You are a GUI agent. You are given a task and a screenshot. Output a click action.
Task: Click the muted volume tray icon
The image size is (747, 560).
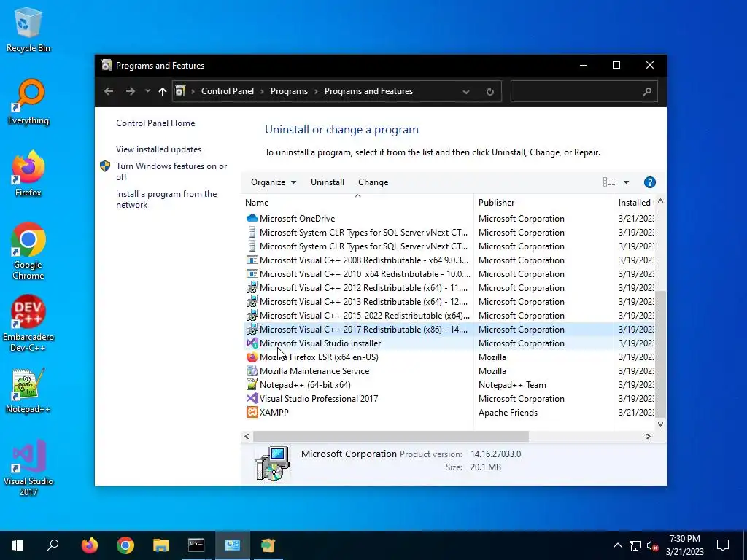click(653, 545)
